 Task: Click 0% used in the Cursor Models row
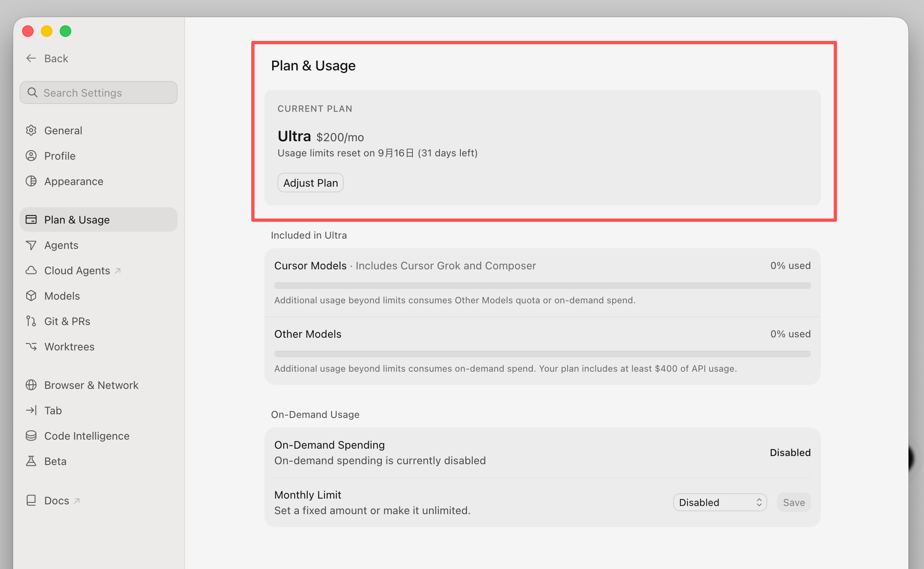791,266
